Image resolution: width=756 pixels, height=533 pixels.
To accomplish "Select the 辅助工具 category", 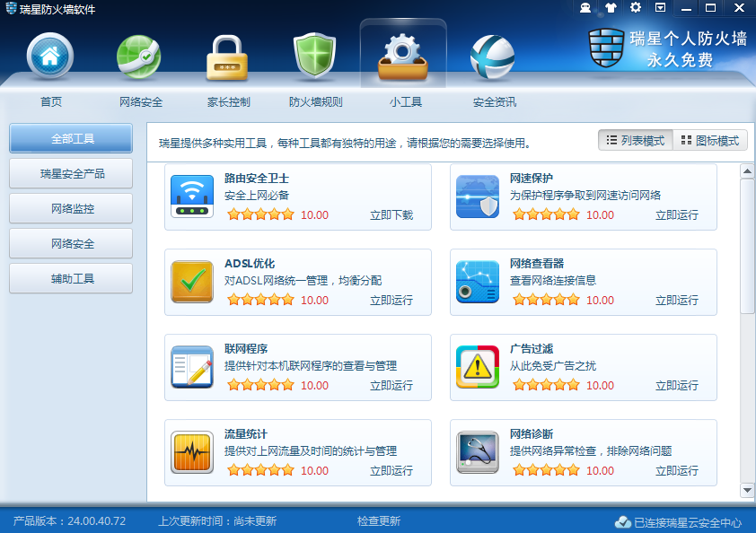I will 70,279.
